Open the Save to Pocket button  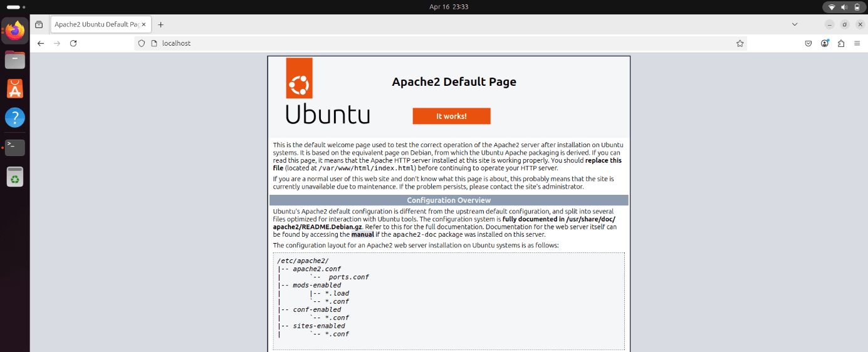coord(808,43)
